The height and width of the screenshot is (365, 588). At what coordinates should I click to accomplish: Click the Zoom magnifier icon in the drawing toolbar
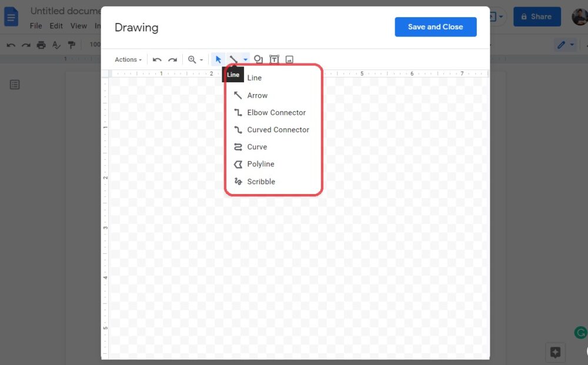pyautogui.click(x=192, y=59)
